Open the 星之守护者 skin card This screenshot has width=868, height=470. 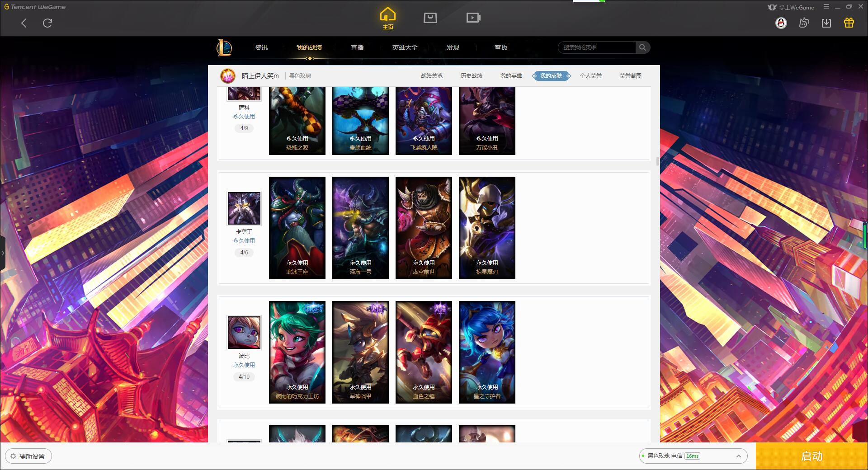click(x=487, y=352)
